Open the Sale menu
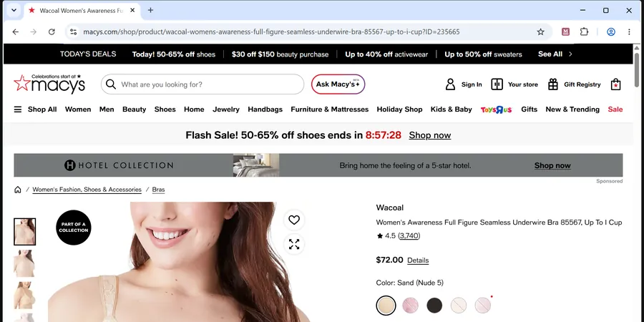The width and height of the screenshot is (644, 322). [615, 109]
